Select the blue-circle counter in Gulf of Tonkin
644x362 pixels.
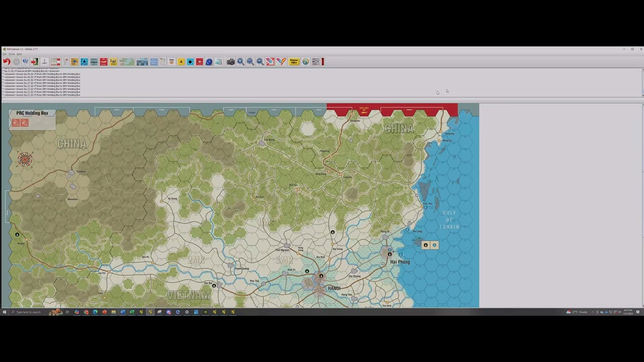pos(434,245)
